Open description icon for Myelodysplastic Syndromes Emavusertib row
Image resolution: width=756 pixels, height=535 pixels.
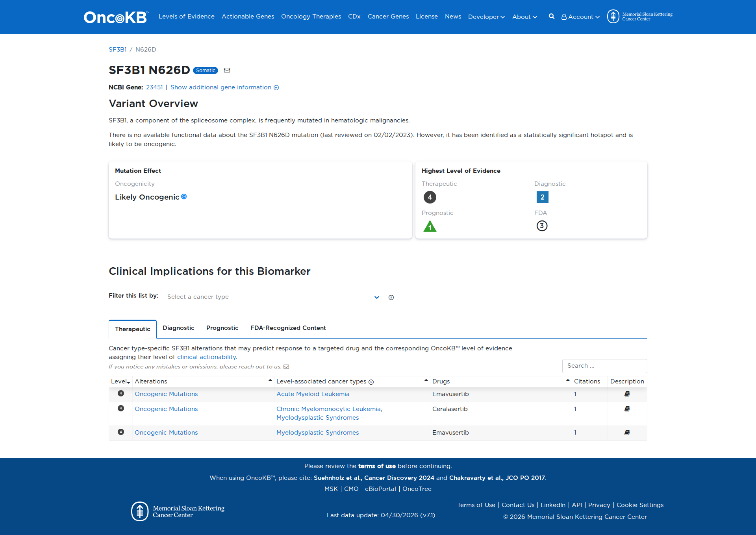pos(627,433)
